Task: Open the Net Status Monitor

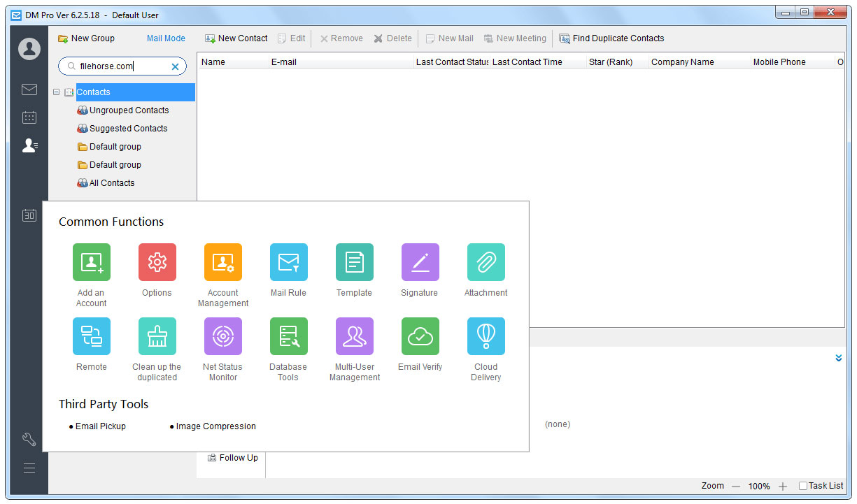Action: pyautogui.click(x=222, y=336)
